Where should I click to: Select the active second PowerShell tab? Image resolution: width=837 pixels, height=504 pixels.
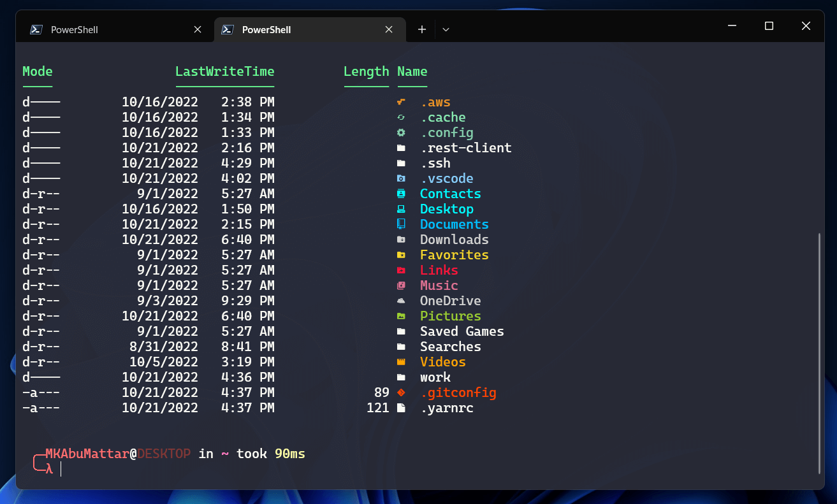300,29
